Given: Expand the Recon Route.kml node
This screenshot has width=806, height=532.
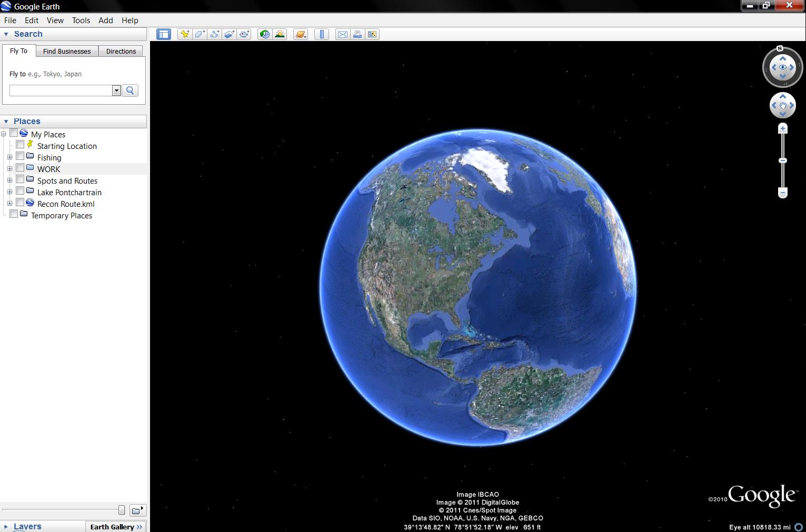Looking at the screenshot, I should tap(9, 204).
